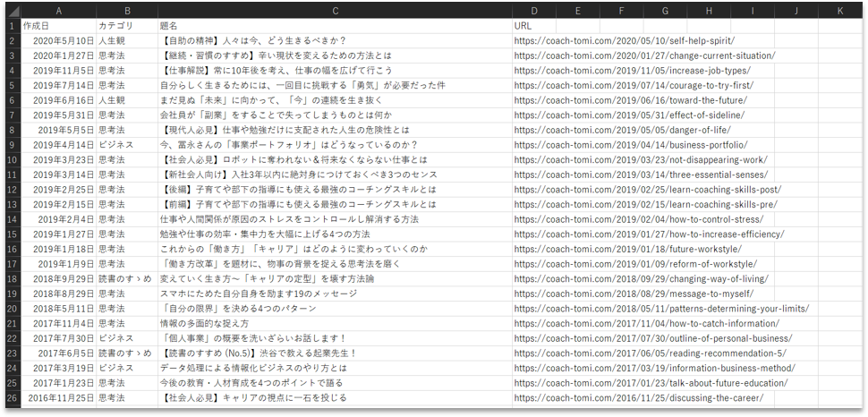Click the select-all corner box
The width and height of the screenshot is (868, 417).
click(11, 11)
